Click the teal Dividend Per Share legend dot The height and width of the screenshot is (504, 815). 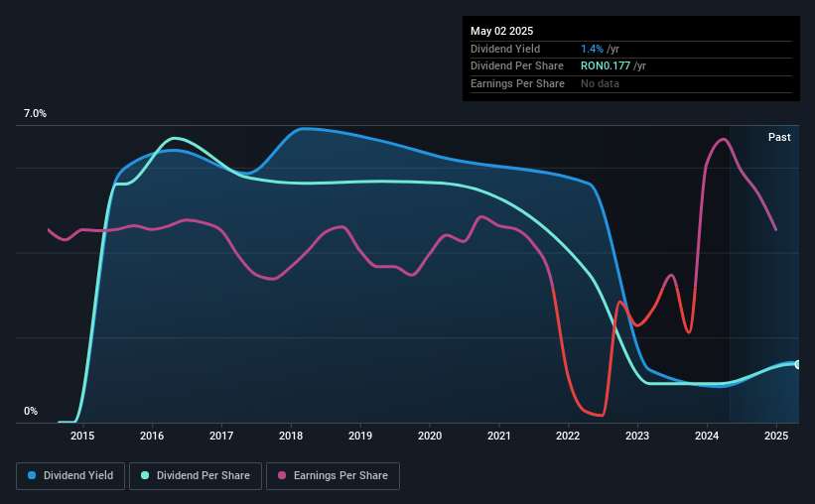[145, 475]
